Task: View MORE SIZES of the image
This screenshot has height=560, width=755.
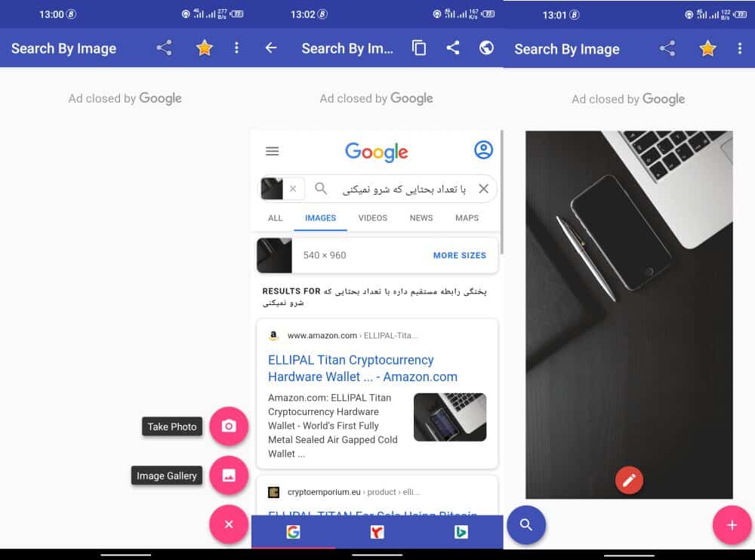Action: [x=459, y=255]
